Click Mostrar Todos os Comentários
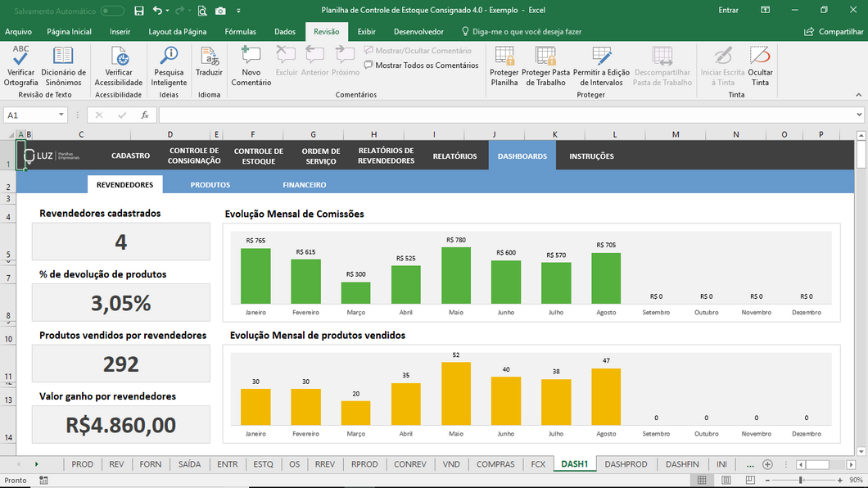The image size is (868, 488). pyautogui.click(x=421, y=66)
